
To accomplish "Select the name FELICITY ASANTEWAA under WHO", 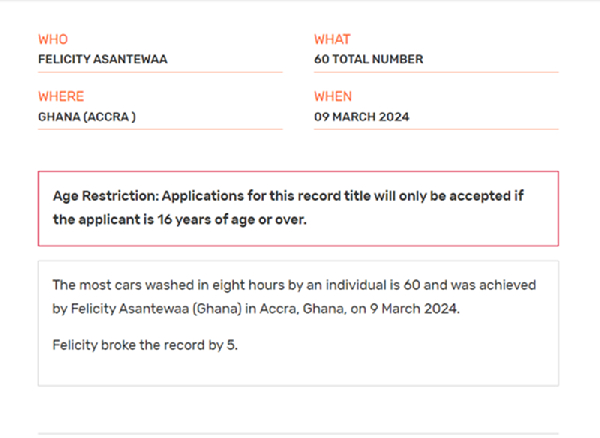I will tap(102, 59).
